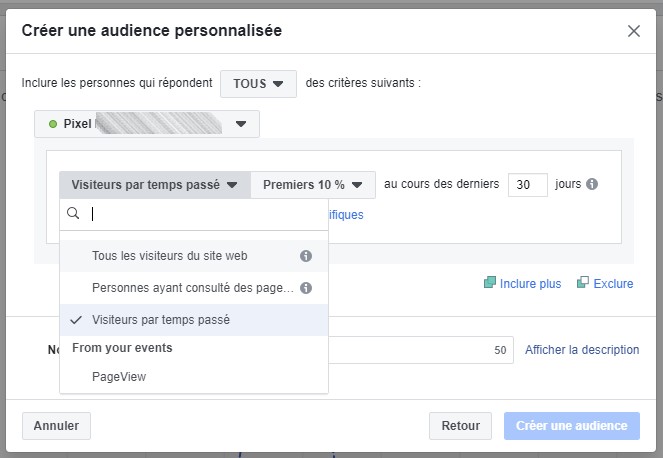663x458 pixels.
Task: Click the 'Exclure' icon
Action: click(583, 284)
